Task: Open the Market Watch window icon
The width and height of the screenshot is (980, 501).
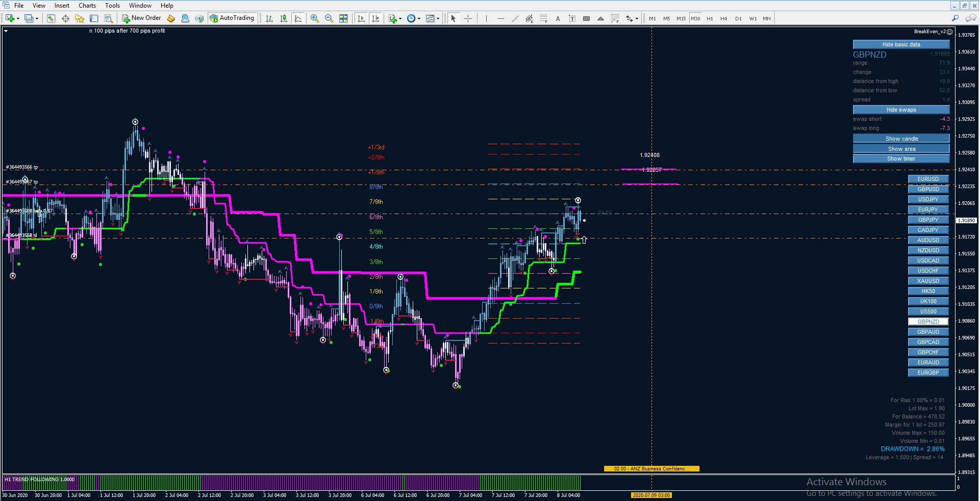Action: [51, 18]
